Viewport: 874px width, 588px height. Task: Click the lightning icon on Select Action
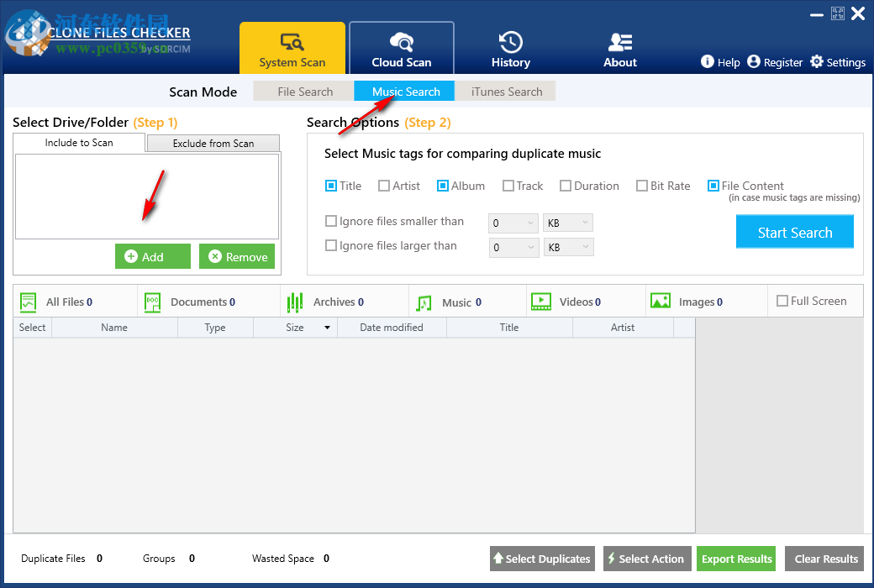612,558
